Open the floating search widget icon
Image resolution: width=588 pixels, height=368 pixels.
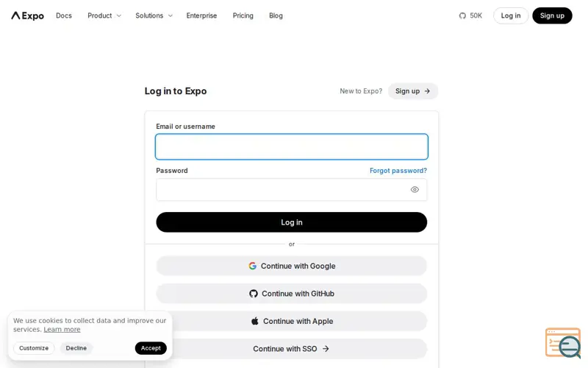[563, 343]
